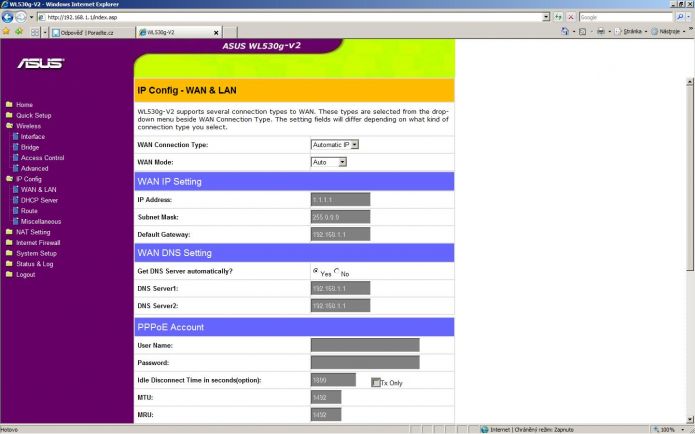The height and width of the screenshot is (434, 695).
Task: Open the Quick Tabs dropdown arrow
Action: click(x=45, y=32)
